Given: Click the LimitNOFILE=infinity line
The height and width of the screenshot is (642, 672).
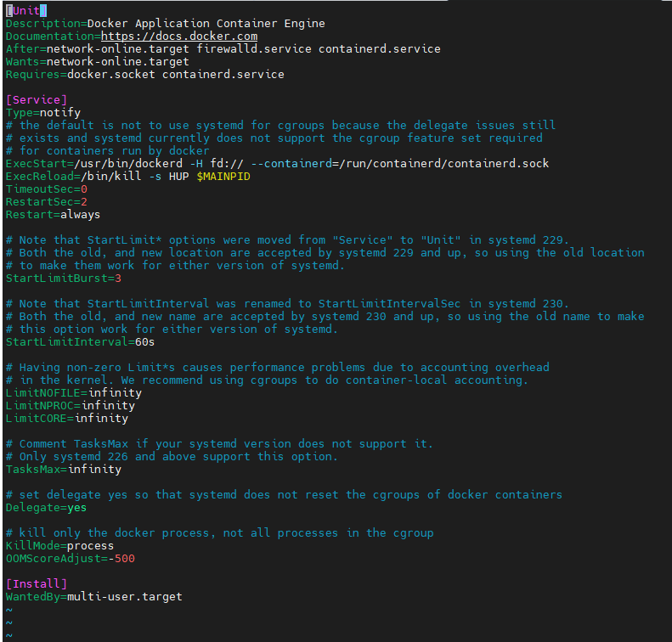Looking at the screenshot, I should [x=73, y=393].
